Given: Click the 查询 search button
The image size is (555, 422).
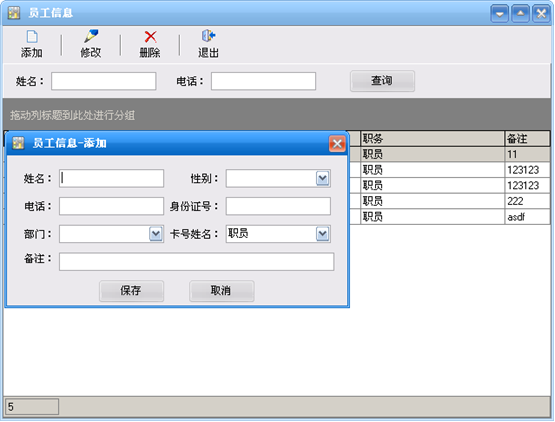Looking at the screenshot, I should [382, 81].
